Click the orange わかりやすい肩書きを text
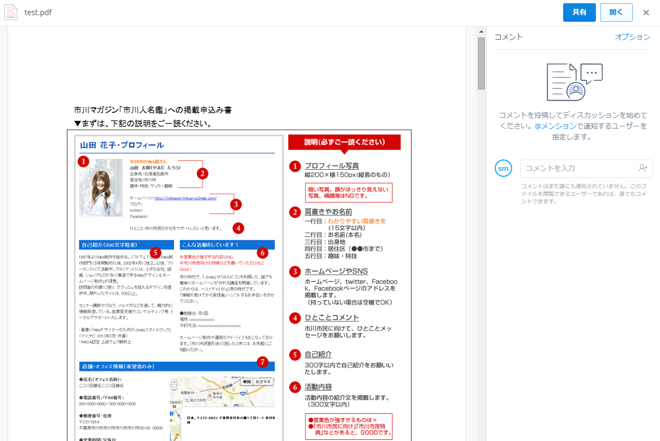Screen dimensions: 660x441 [357, 221]
